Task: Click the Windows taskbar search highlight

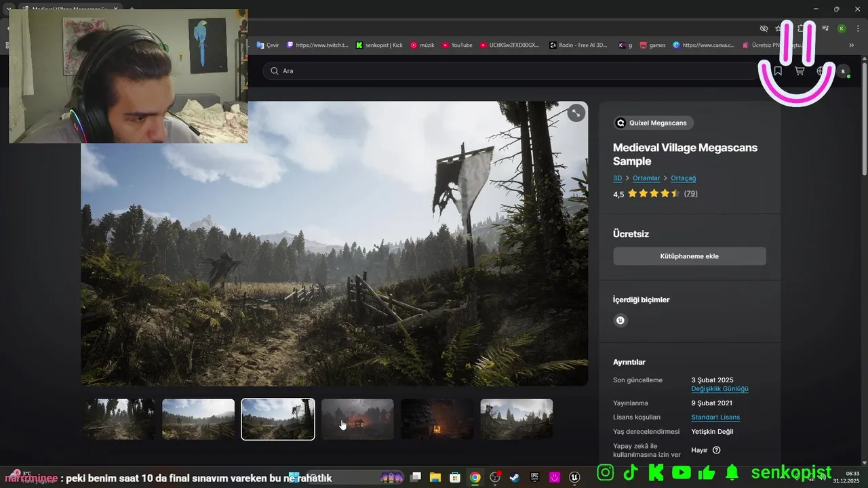Action: (392, 477)
